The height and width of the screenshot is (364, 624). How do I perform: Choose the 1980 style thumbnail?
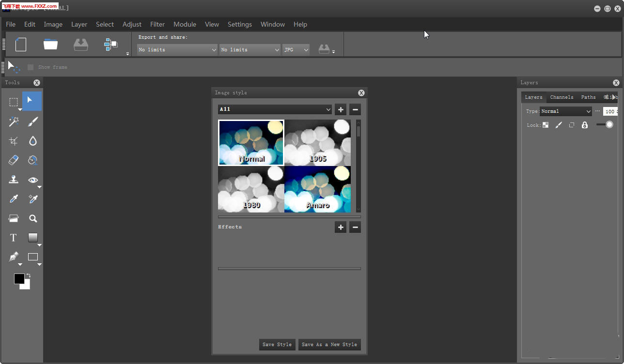click(x=251, y=189)
